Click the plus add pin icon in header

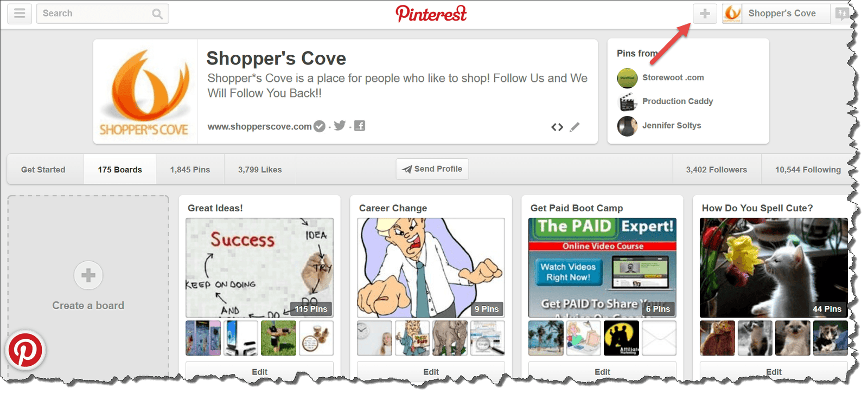705,14
